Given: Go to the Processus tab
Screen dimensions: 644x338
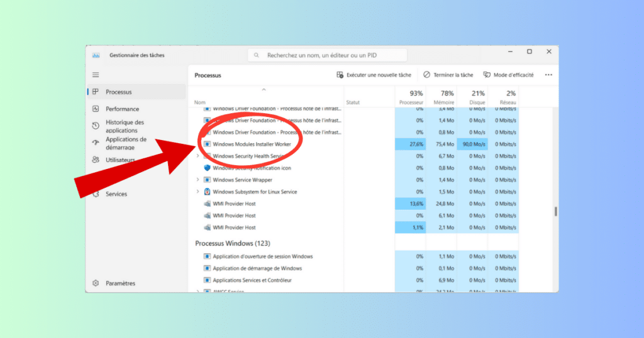Looking at the screenshot, I should [x=136, y=92].
